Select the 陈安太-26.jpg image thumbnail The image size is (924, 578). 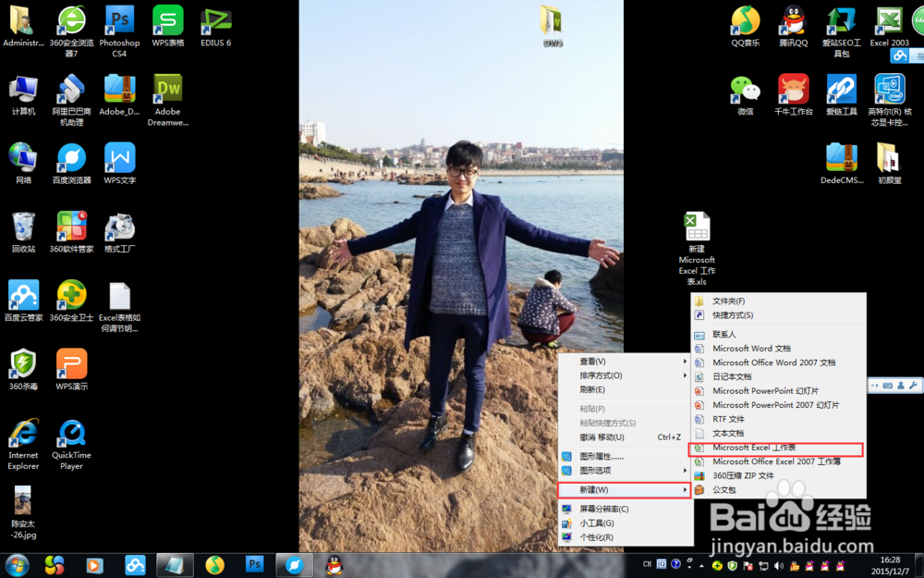(23, 512)
